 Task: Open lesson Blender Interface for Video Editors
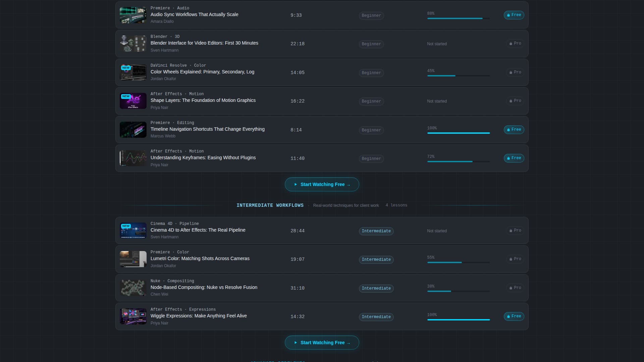pyautogui.click(x=204, y=43)
